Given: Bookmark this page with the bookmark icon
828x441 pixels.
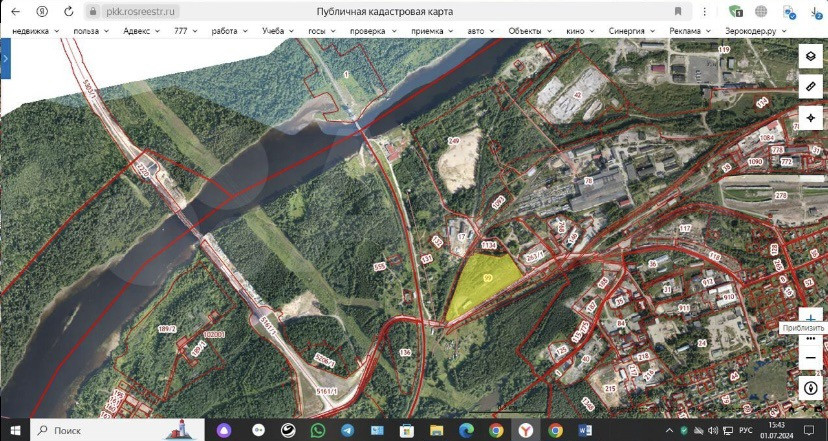Looking at the screenshot, I should (x=678, y=11).
